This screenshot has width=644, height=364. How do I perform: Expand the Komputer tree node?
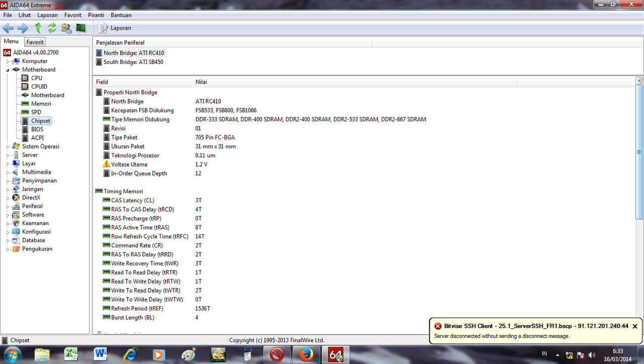[x=8, y=61]
